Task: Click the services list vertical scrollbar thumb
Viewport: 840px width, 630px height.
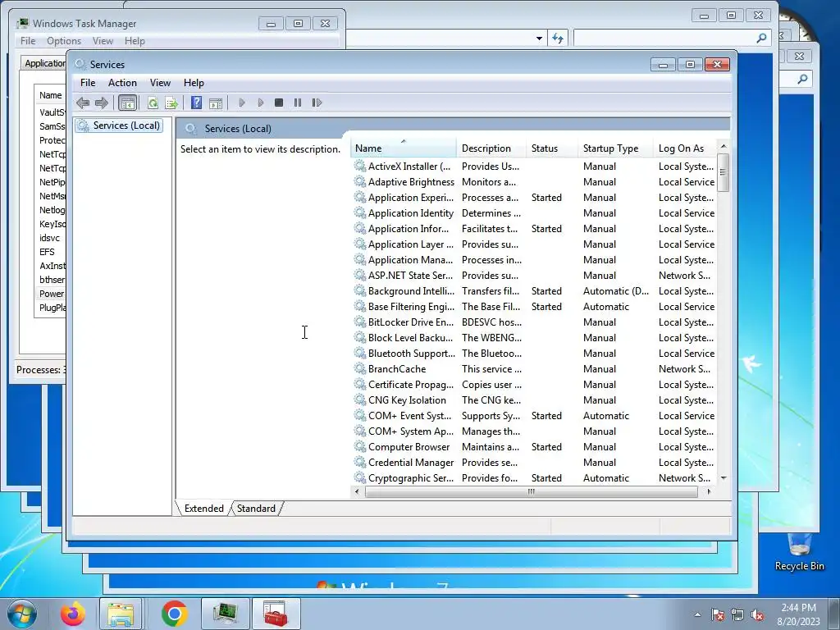Action: [724, 172]
